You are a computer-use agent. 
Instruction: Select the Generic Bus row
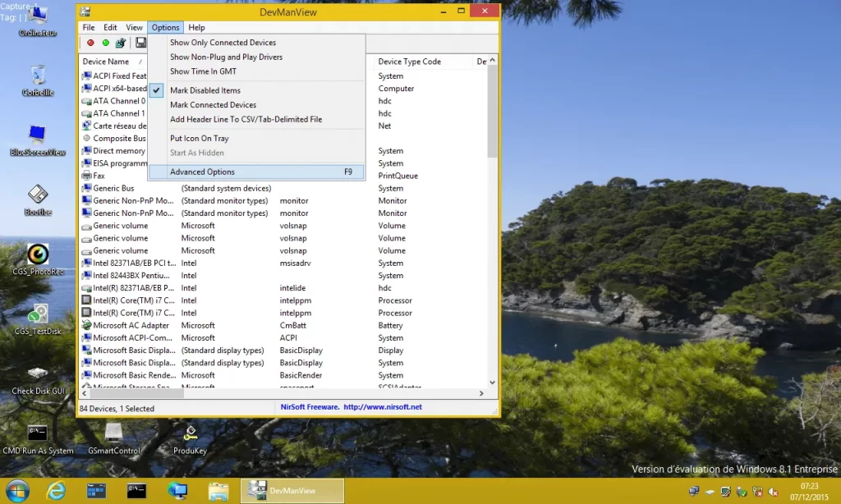tap(283, 188)
